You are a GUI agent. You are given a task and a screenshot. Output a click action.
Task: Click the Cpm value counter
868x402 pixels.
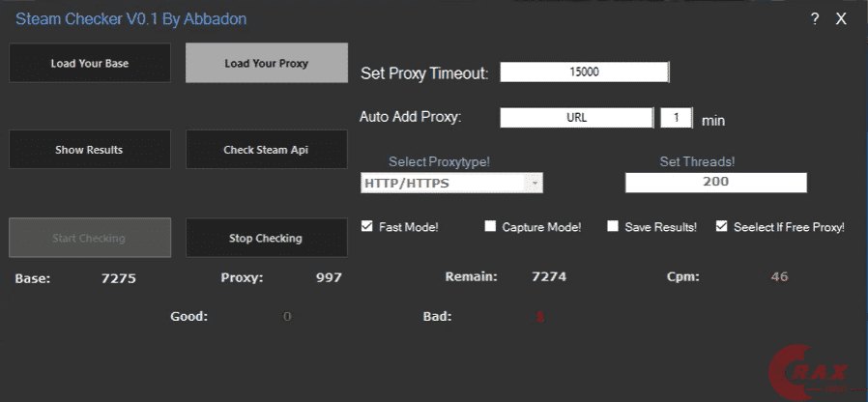[x=779, y=277]
